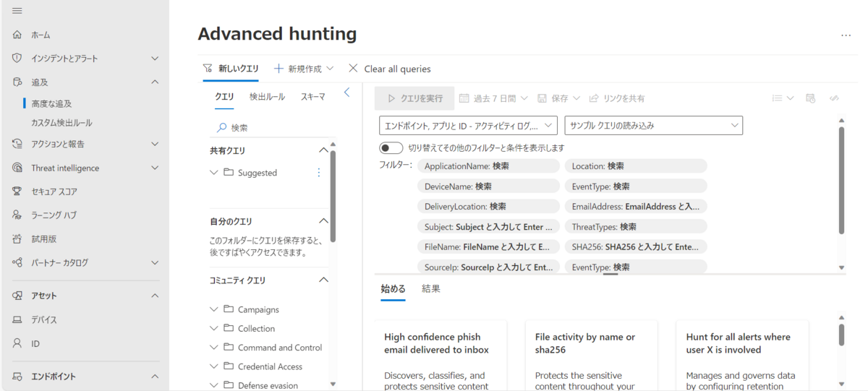Open the エンドポイント, アプリと ID data source dropdown

pyautogui.click(x=468, y=125)
